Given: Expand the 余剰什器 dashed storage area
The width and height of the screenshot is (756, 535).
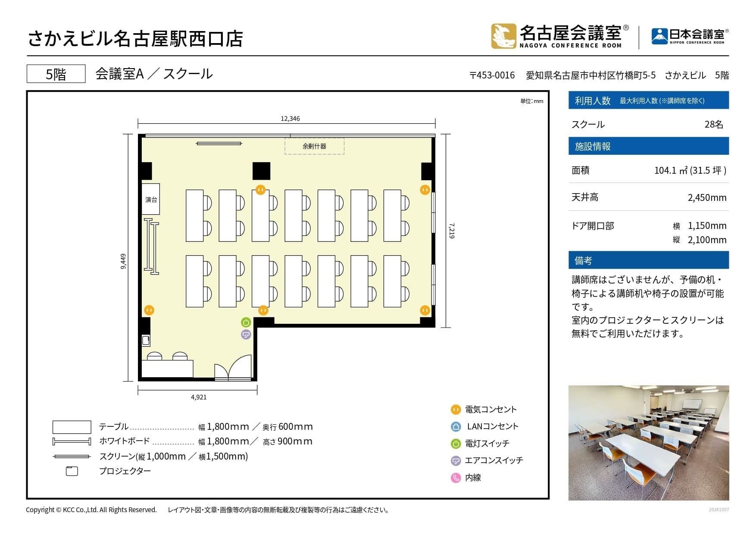Looking at the screenshot, I should click(315, 146).
